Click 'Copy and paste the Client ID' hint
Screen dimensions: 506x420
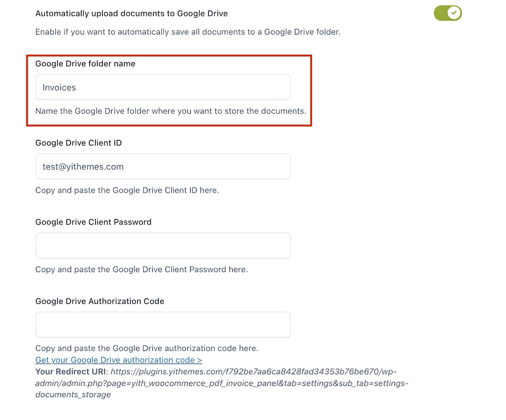click(x=127, y=190)
